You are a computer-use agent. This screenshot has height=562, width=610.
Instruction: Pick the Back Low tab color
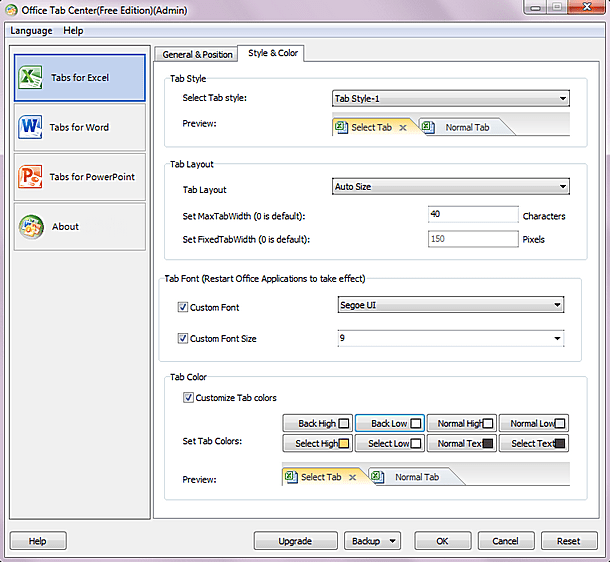click(389, 423)
